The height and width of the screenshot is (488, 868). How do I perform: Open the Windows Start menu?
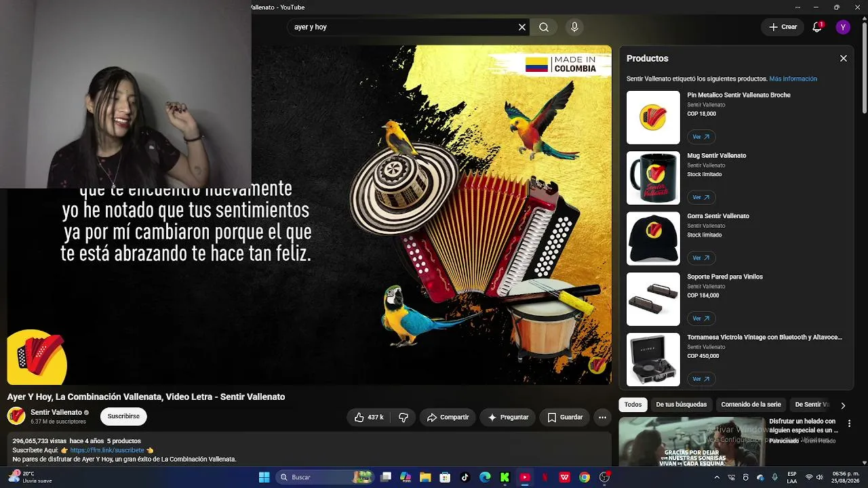point(264,477)
